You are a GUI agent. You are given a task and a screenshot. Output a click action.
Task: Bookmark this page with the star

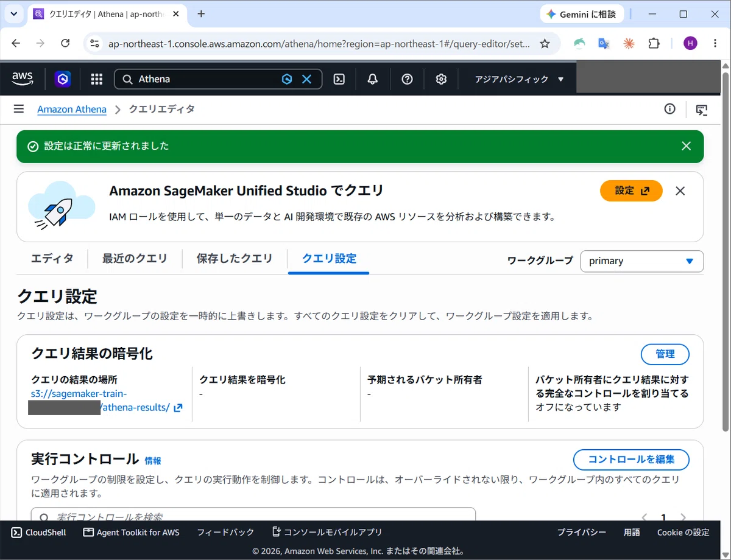[x=545, y=44]
